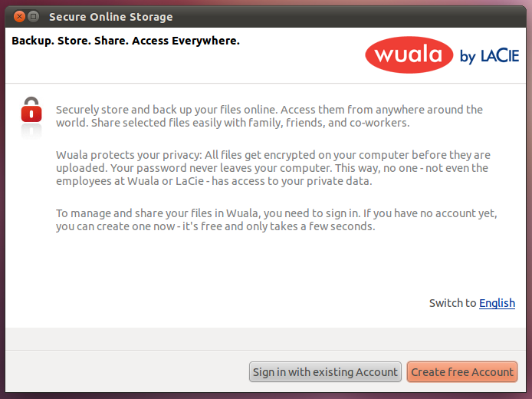
Task: Click the Wuala protects your privacy paragraph
Action: [273, 168]
